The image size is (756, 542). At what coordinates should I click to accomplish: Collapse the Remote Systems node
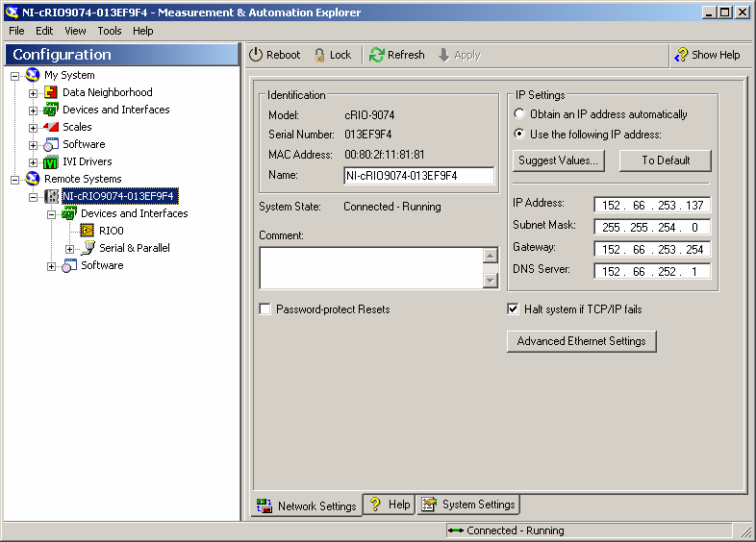pyautogui.click(x=15, y=180)
